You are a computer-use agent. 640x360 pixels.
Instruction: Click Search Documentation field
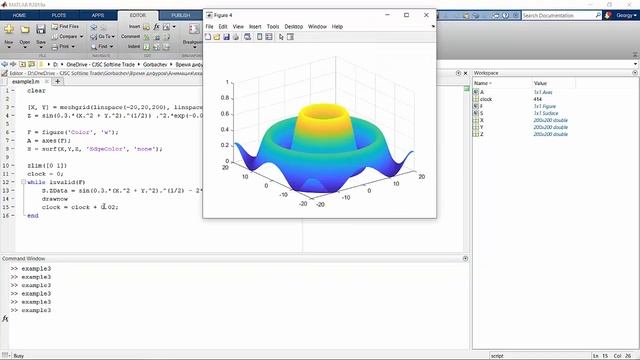558,15
